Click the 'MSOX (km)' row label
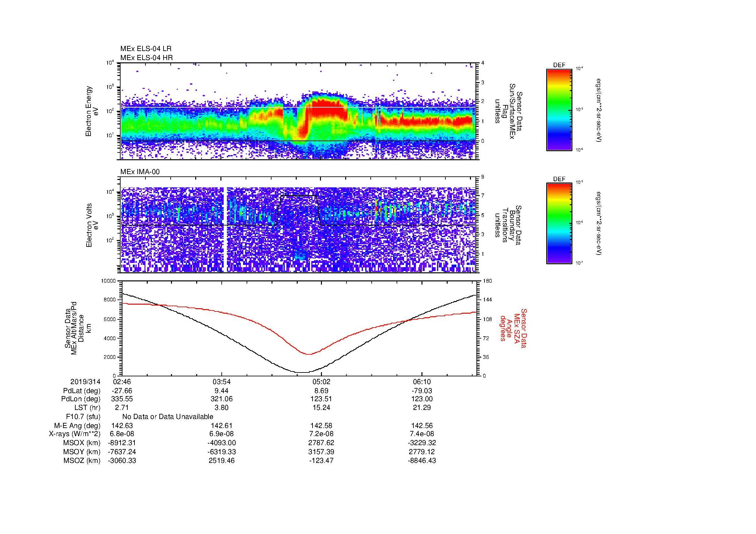The height and width of the screenshot is (534, 756). 82,443
